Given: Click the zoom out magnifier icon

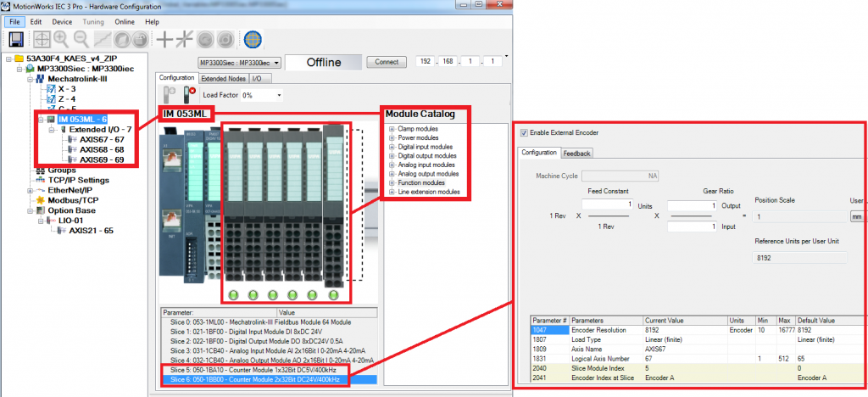Looking at the screenshot, I should pos(81,39).
